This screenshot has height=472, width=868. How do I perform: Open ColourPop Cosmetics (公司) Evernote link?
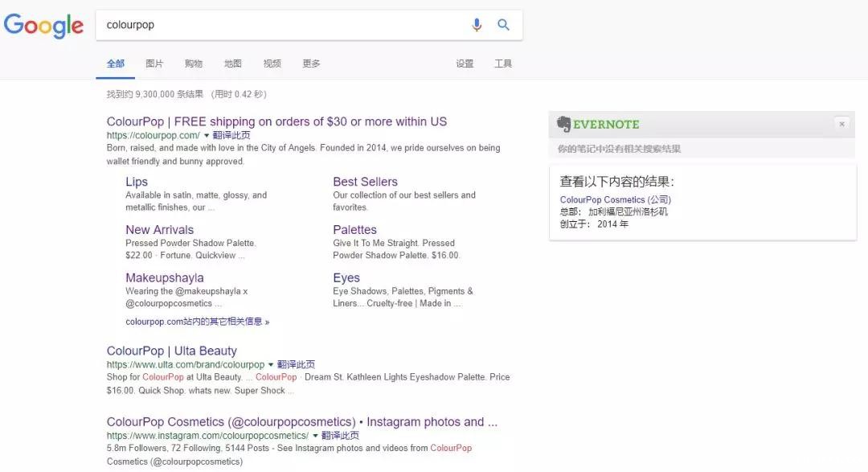point(615,199)
